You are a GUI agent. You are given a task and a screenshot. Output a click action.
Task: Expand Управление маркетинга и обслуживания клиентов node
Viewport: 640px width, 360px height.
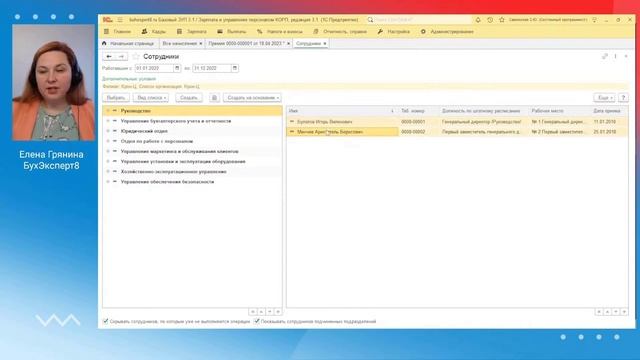108,151
